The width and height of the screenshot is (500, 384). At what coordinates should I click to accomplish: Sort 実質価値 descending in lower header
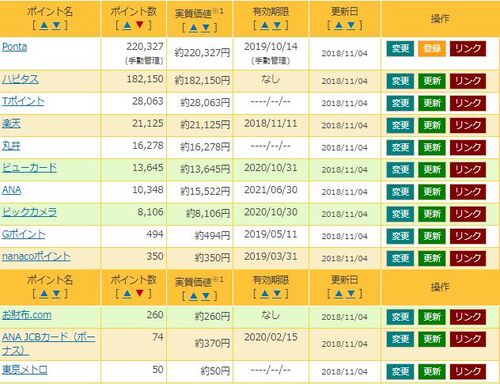tap(206, 296)
